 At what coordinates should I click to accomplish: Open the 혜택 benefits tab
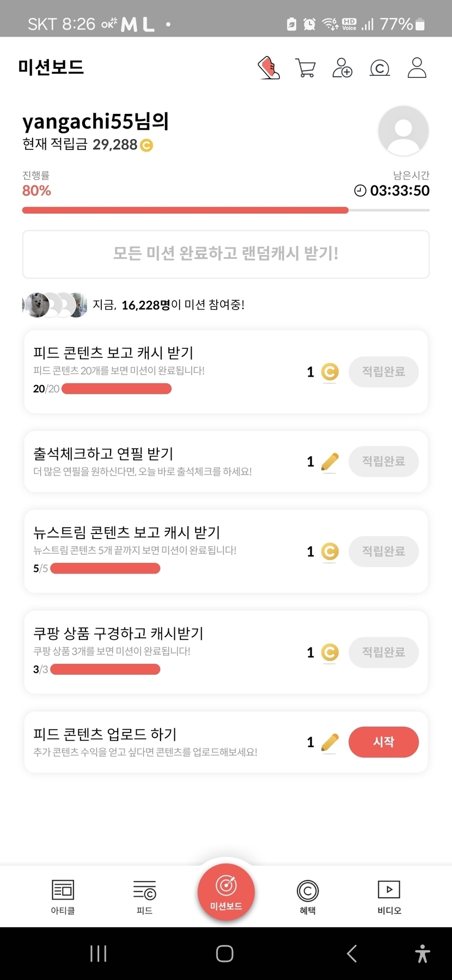308,897
